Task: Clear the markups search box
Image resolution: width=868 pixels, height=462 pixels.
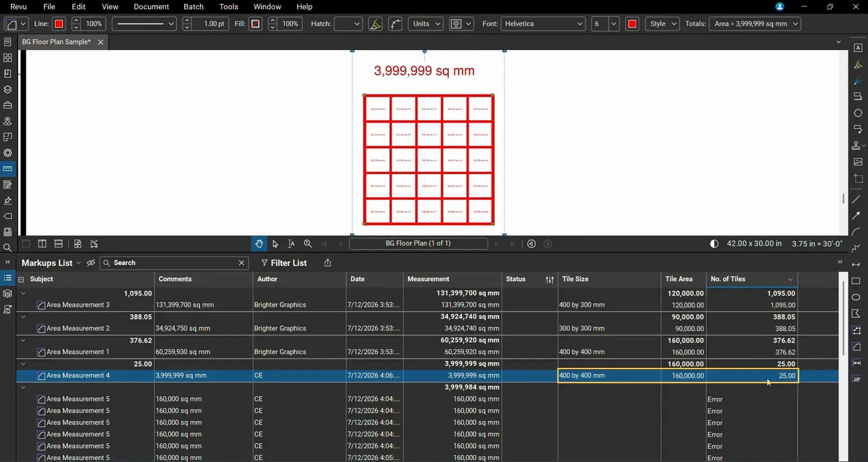Action: click(x=242, y=263)
